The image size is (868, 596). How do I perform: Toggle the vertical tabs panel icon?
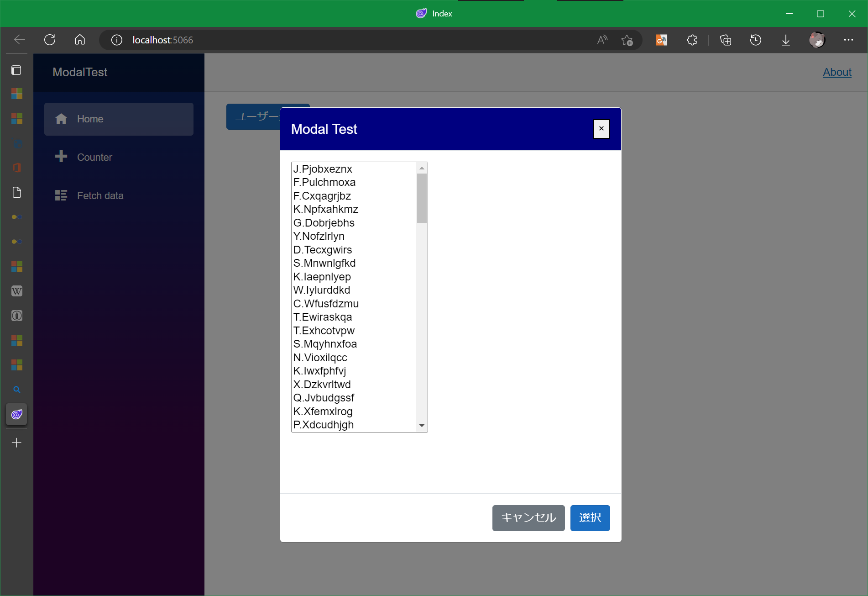[x=16, y=70]
